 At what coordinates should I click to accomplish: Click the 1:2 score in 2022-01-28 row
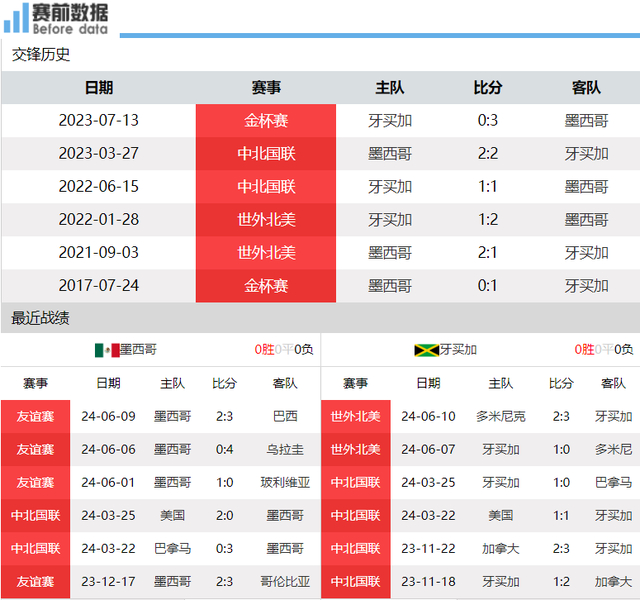[488, 220]
